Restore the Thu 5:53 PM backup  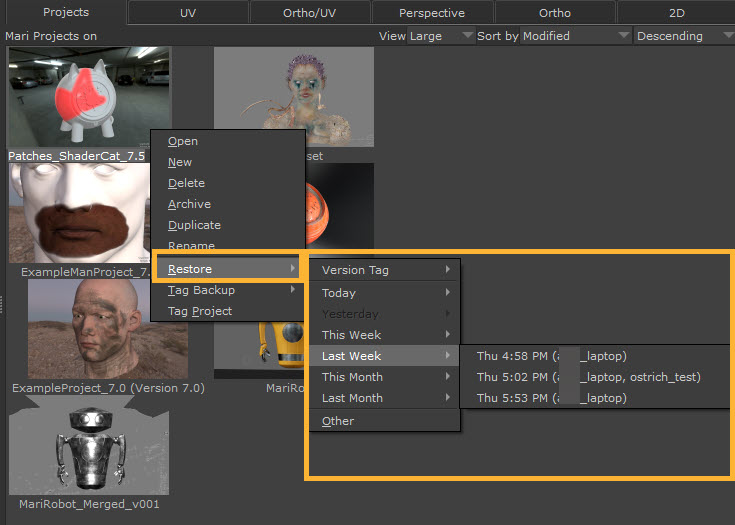coord(551,398)
